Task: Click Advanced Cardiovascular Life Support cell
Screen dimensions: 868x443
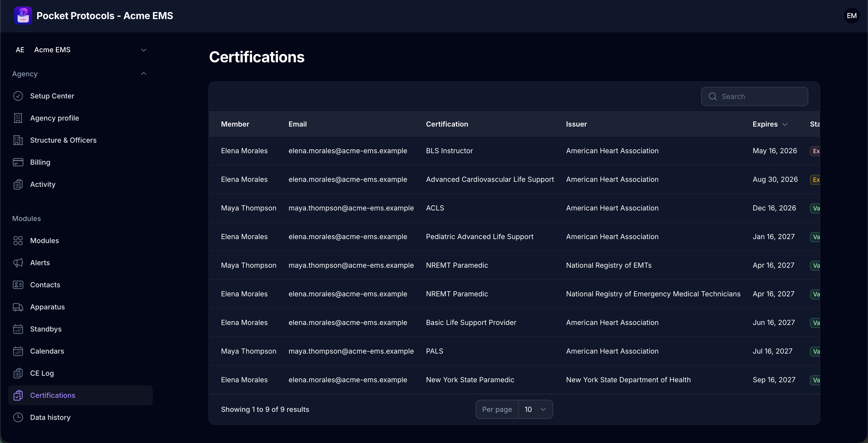Action: pos(490,180)
